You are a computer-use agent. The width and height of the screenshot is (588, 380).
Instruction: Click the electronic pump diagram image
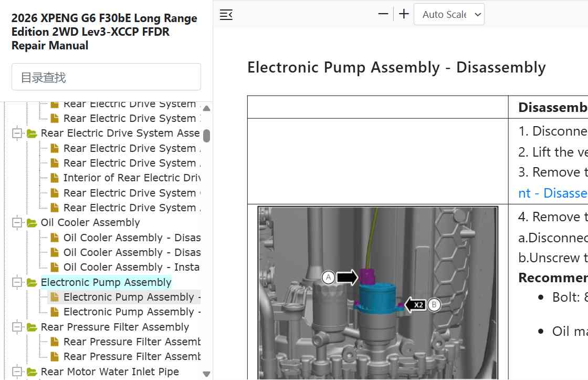tap(378, 293)
